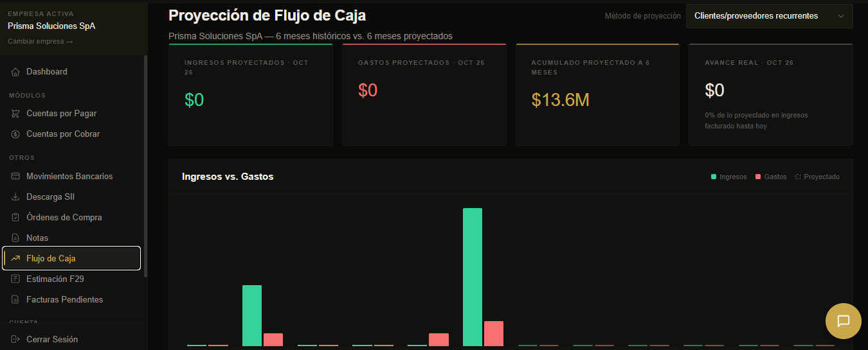Image resolution: width=868 pixels, height=350 pixels.
Task: Open the Método de proyección dropdown
Action: point(769,16)
